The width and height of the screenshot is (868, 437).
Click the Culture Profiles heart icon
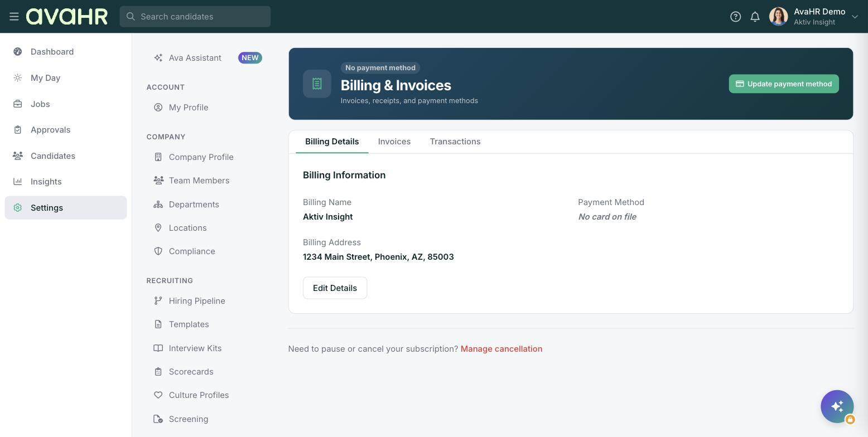[158, 395]
